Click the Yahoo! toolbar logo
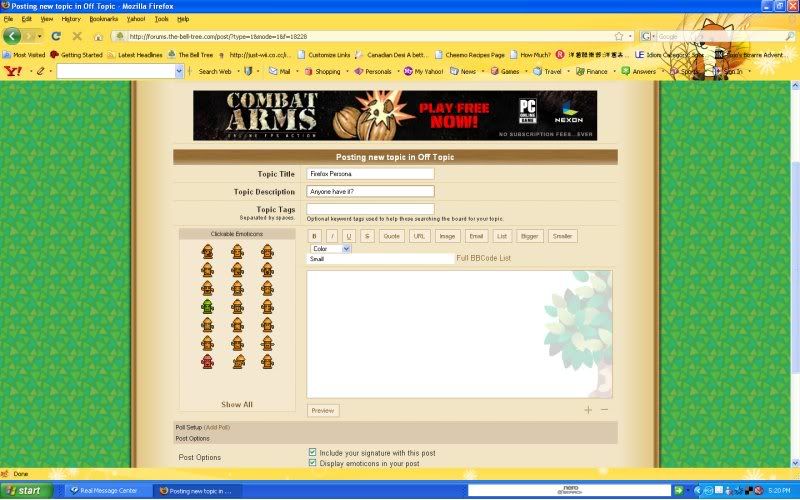The width and height of the screenshot is (800, 500). [12, 72]
